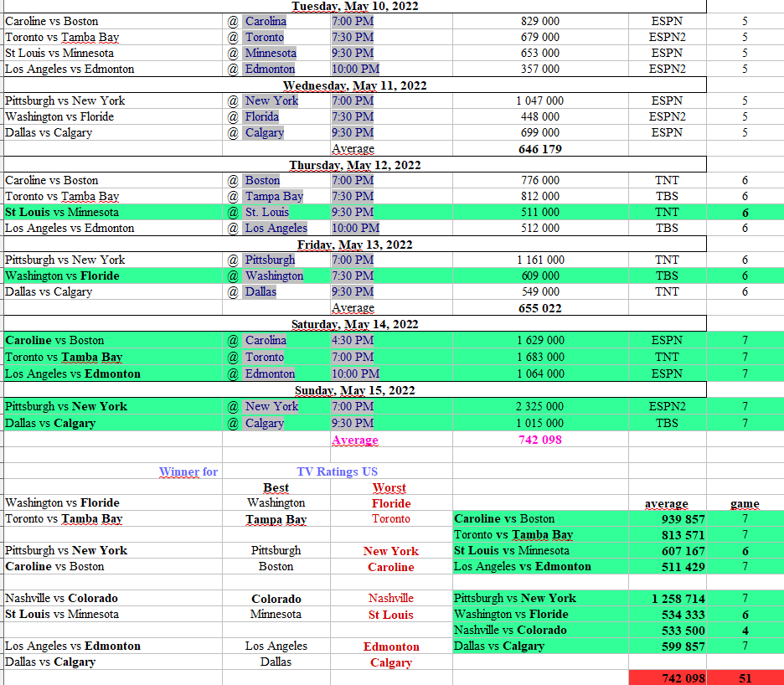Click the red Edmonton worst cell
Viewport: 784px width, 685px height.
click(391, 647)
